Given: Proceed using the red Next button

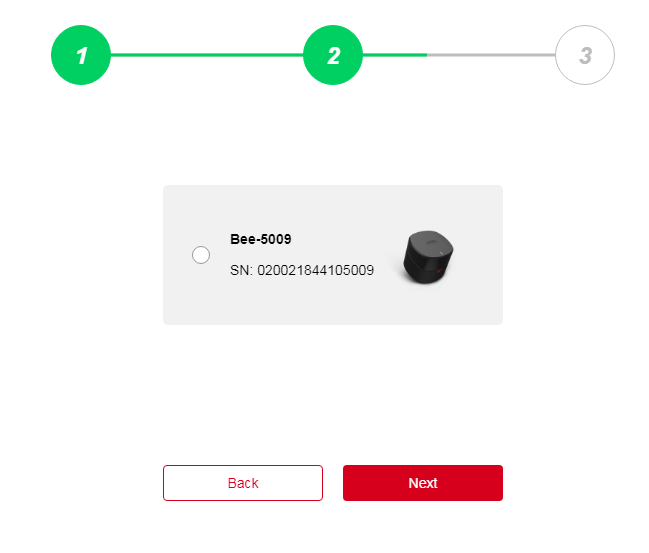Looking at the screenshot, I should (423, 483).
